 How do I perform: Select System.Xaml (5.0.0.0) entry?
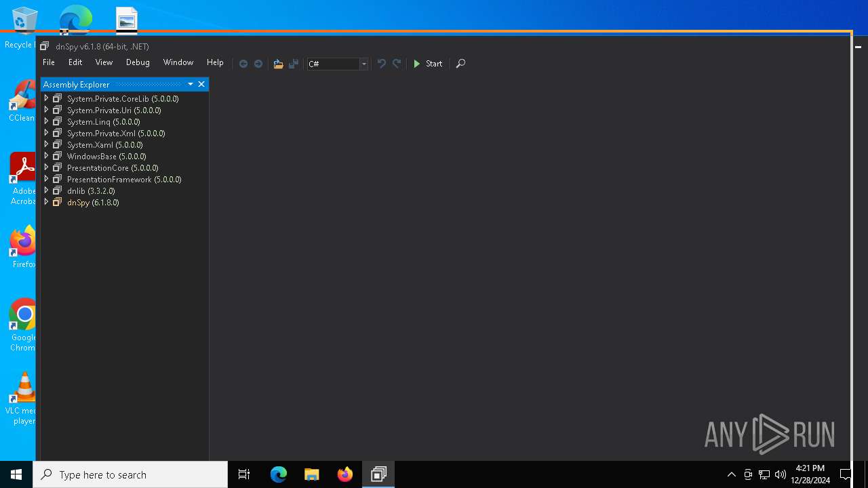(105, 145)
